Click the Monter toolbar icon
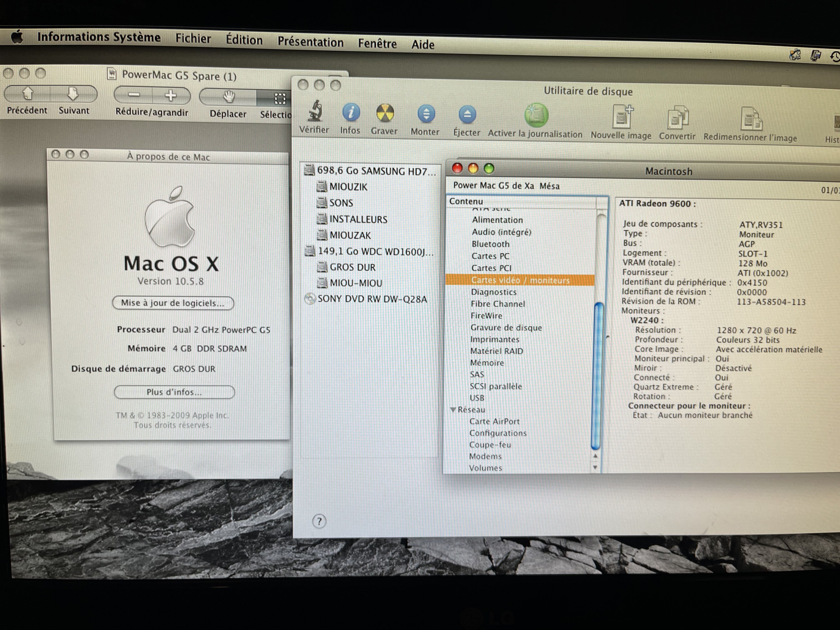The height and width of the screenshot is (630, 840). coord(426,114)
